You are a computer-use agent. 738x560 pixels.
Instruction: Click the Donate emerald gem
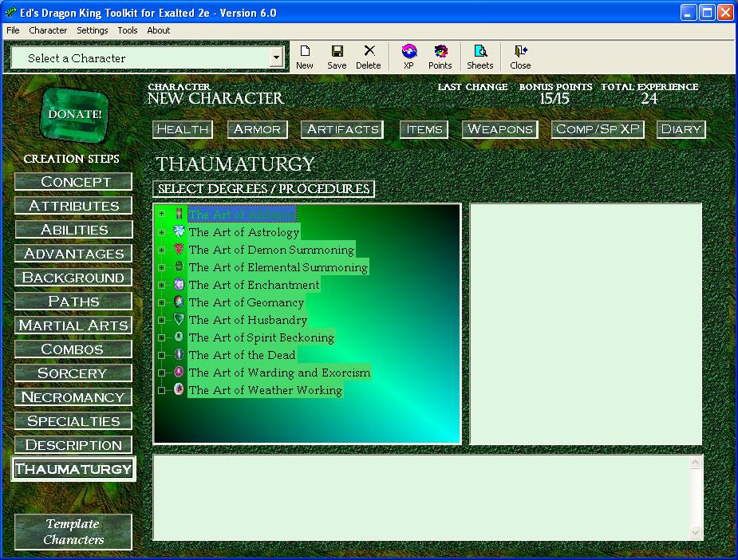pos(74,115)
